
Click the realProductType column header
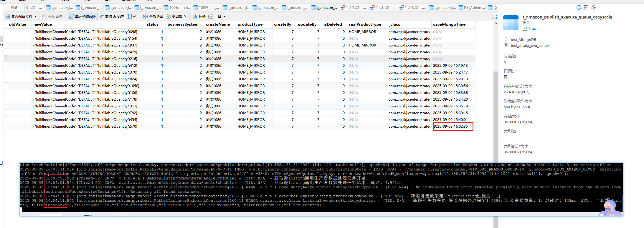pos(367,24)
